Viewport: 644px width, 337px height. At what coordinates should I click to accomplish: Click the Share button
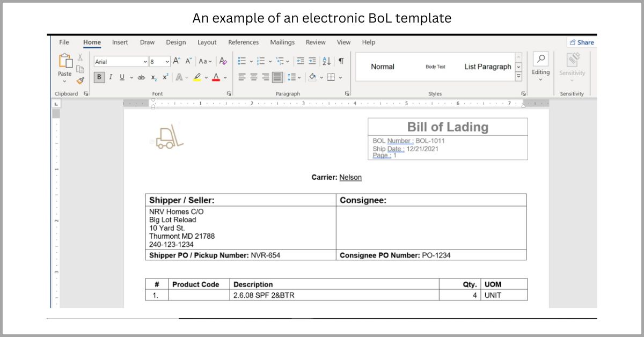coord(582,42)
